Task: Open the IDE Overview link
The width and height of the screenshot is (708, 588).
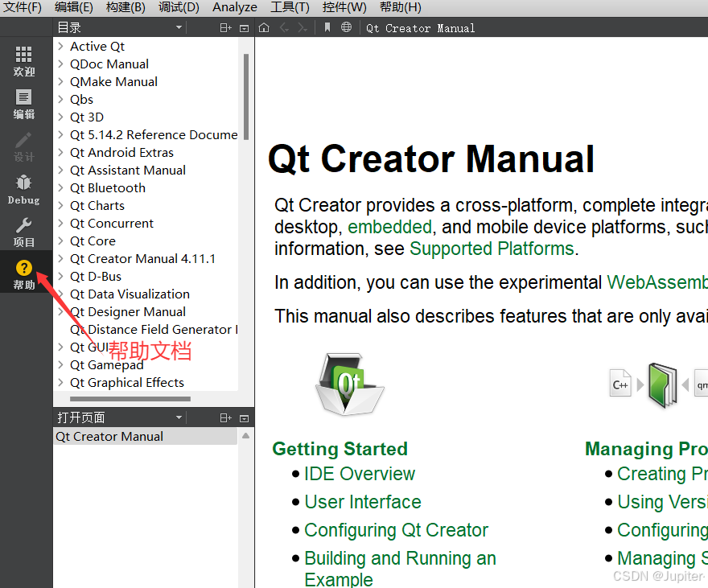Action: pos(360,474)
